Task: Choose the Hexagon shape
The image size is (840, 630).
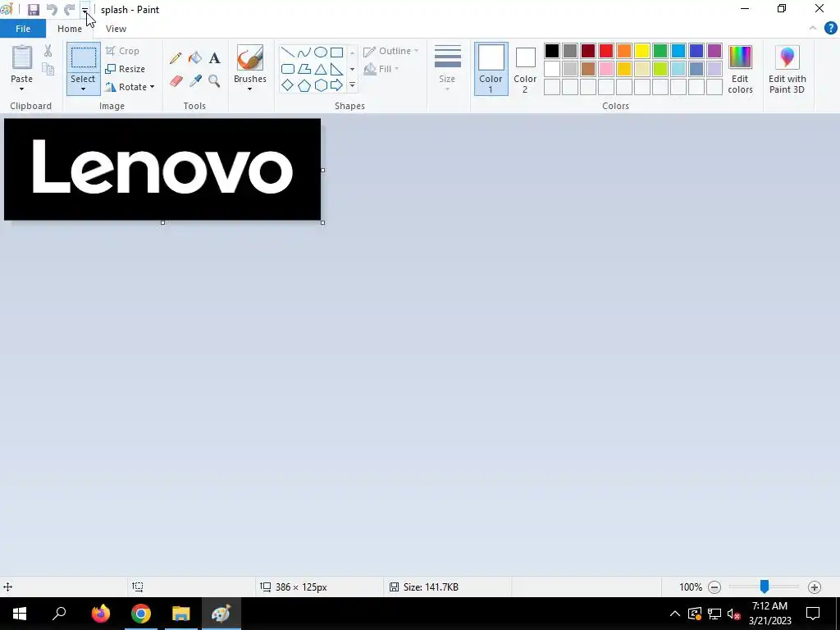Action: click(321, 85)
